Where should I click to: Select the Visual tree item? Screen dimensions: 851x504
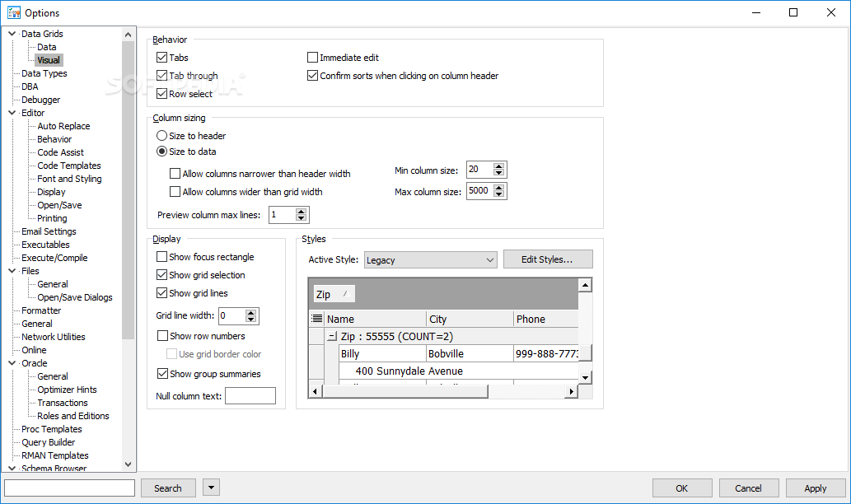click(x=49, y=60)
